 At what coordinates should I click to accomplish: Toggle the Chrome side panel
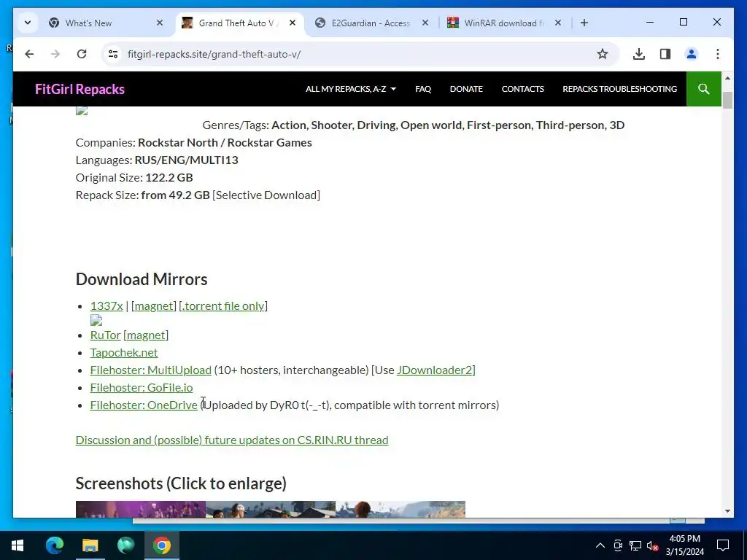point(665,54)
